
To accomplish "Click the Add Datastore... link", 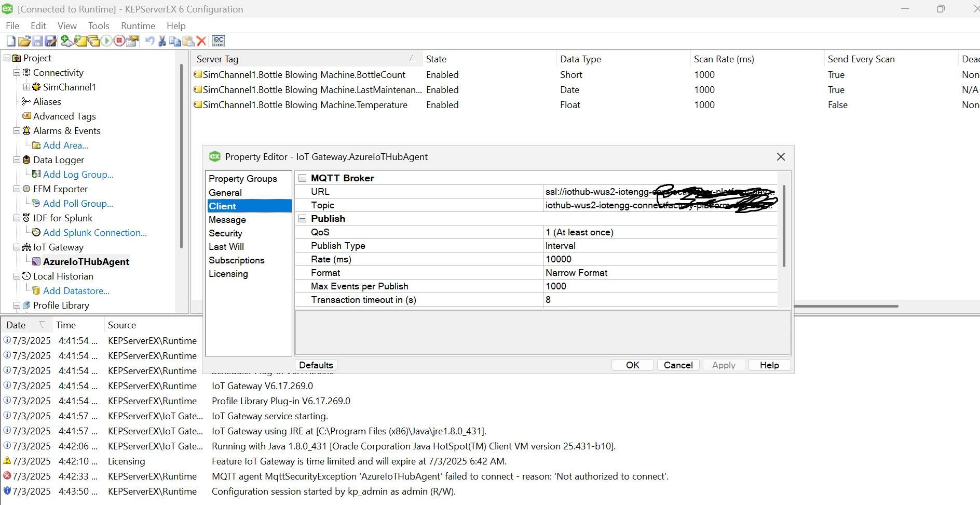I will click(x=76, y=291).
